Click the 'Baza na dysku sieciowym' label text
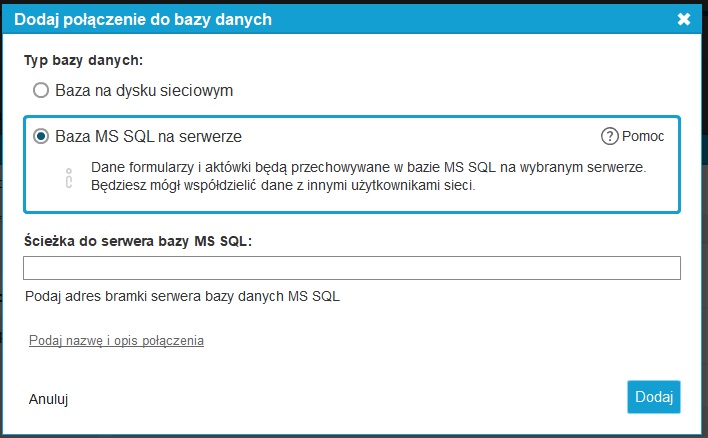Screen dimensions: 708x438 [x=144, y=91]
